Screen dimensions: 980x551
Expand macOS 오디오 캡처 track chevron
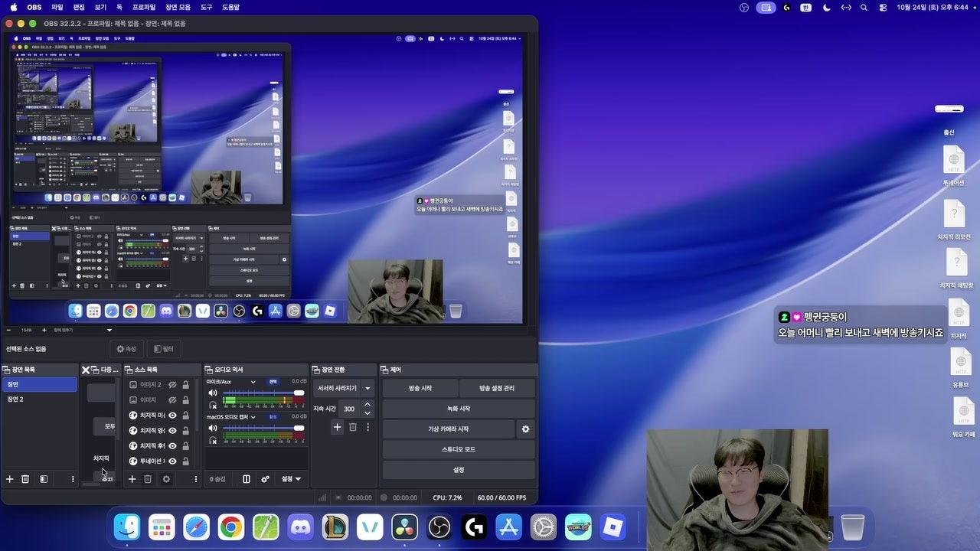coord(253,417)
